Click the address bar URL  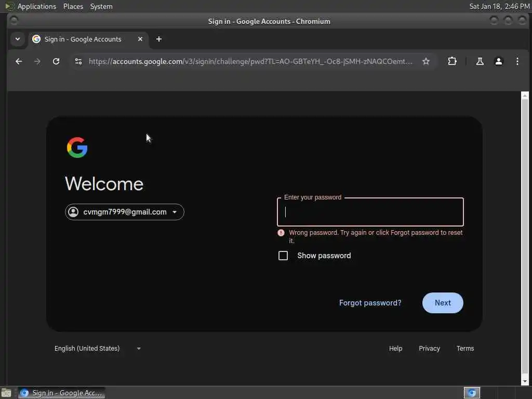pyautogui.click(x=250, y=61)
